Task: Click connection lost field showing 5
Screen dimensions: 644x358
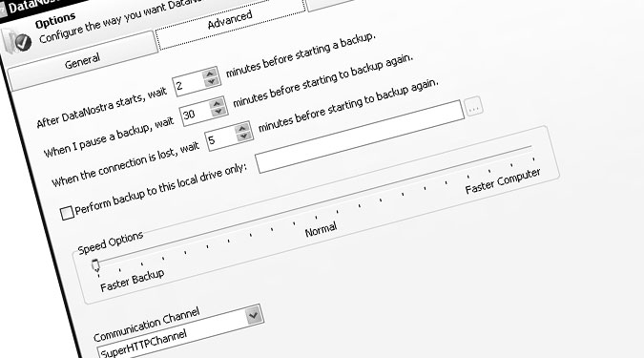Action: click(221, 139)
